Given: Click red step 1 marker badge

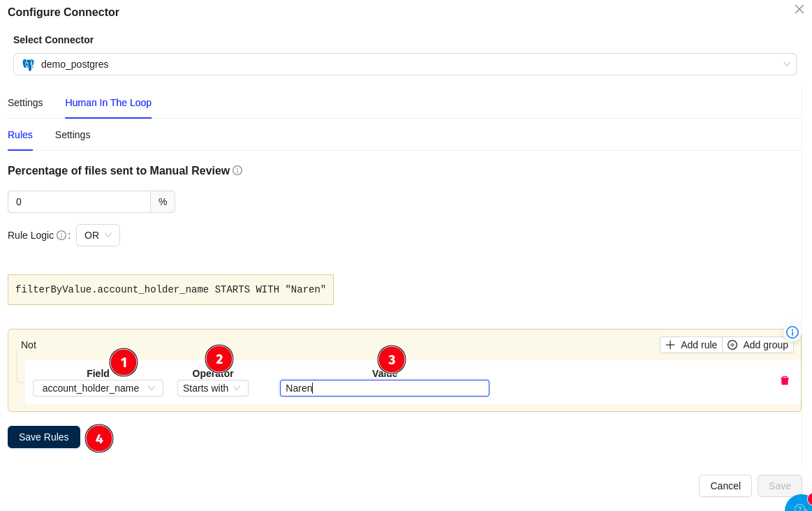Looking at the screenshot, I should 124,362.
